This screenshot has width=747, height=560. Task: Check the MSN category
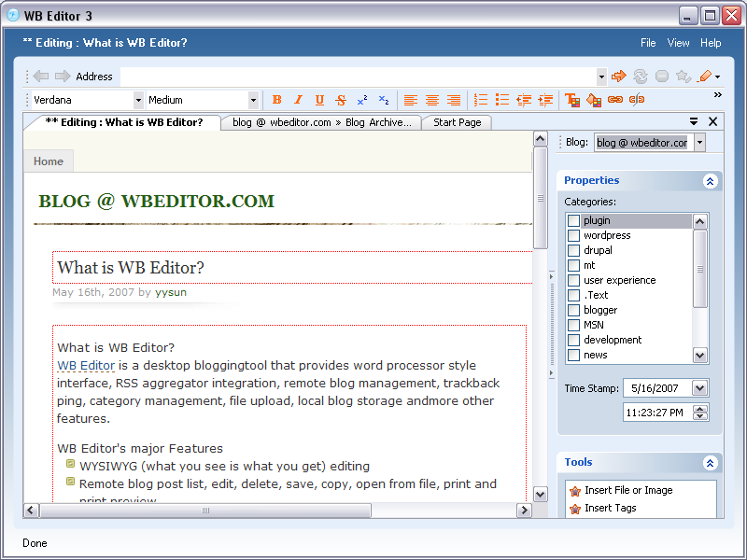(x=573, y=325)
